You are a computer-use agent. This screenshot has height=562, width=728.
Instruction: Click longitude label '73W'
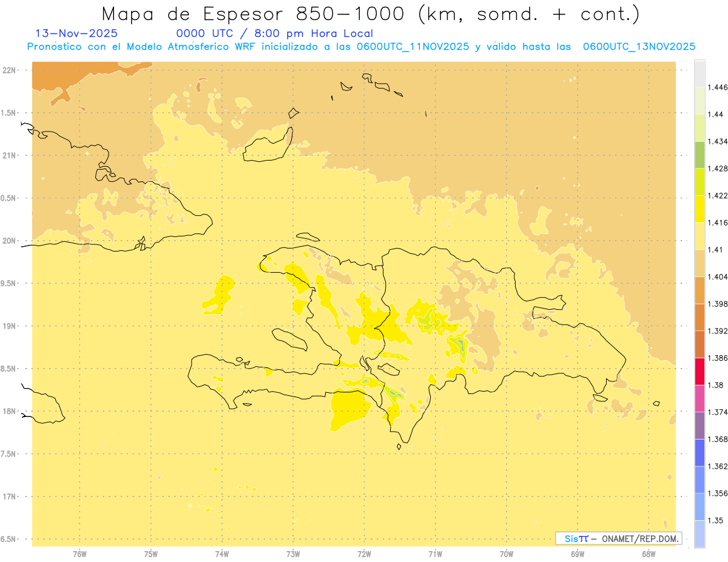293,554
